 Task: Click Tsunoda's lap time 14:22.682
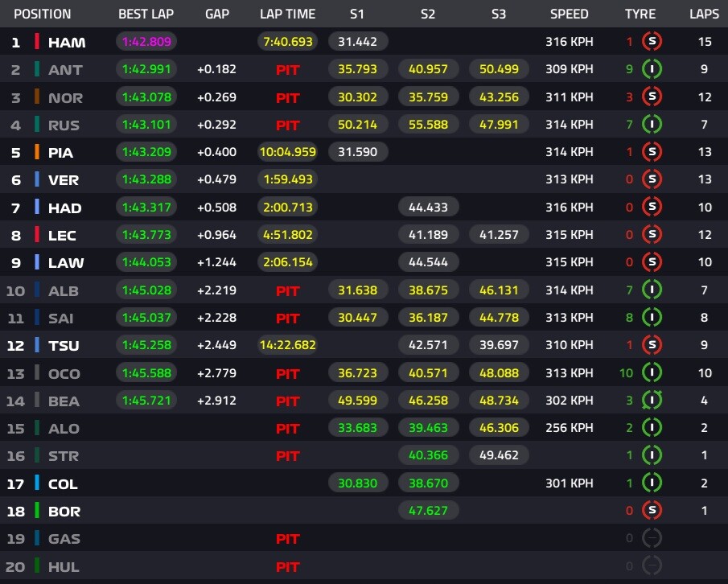coord(287,345)
